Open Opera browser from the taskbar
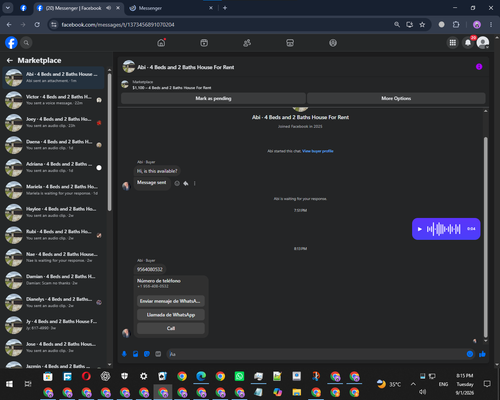The height and width of the screenshot is (400, 500). pos(86,376)
